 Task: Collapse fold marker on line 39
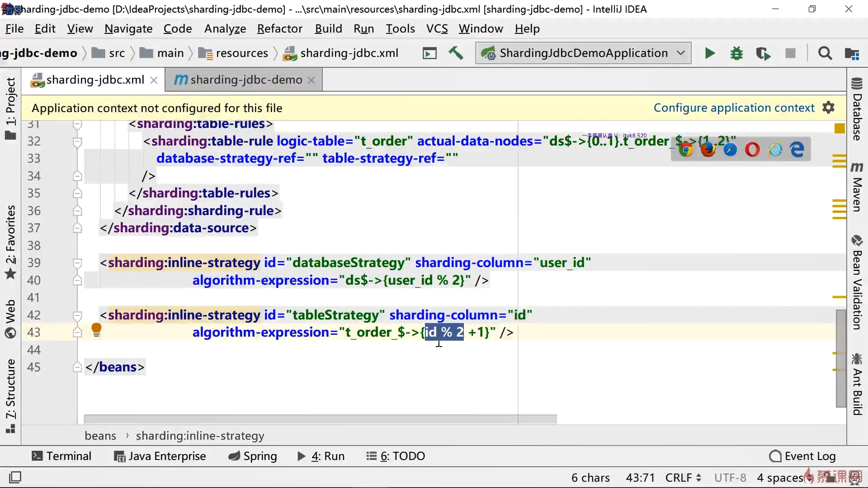coord(77,263)
